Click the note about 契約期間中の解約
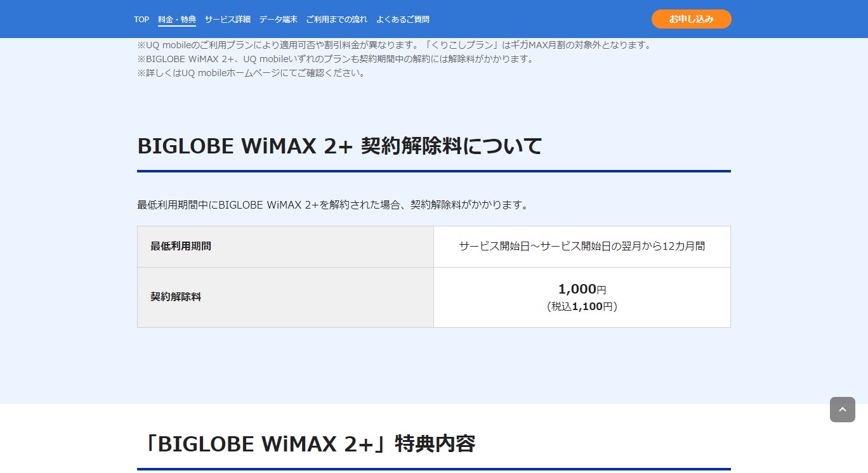868x473 pixels. click(x=335, y=59)
